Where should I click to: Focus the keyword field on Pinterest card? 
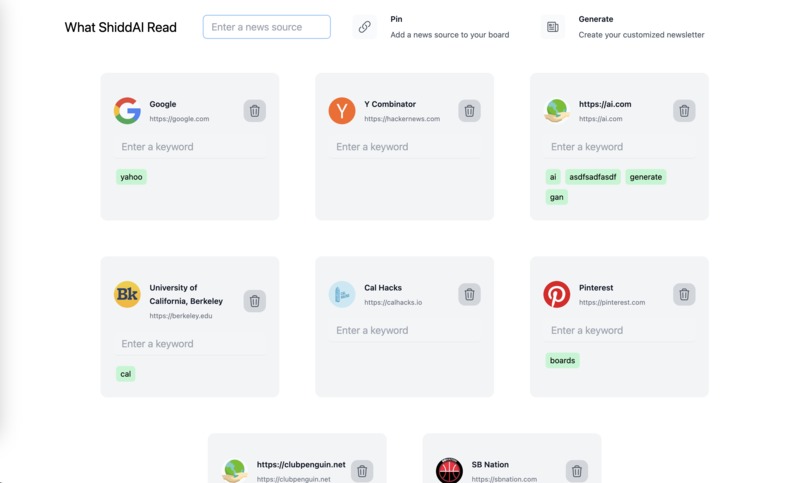point(619,330)
